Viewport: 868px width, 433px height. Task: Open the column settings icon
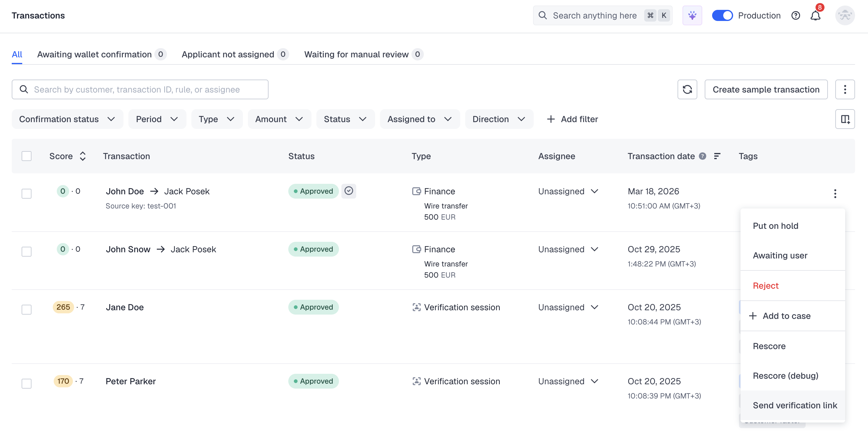(845, 119)
